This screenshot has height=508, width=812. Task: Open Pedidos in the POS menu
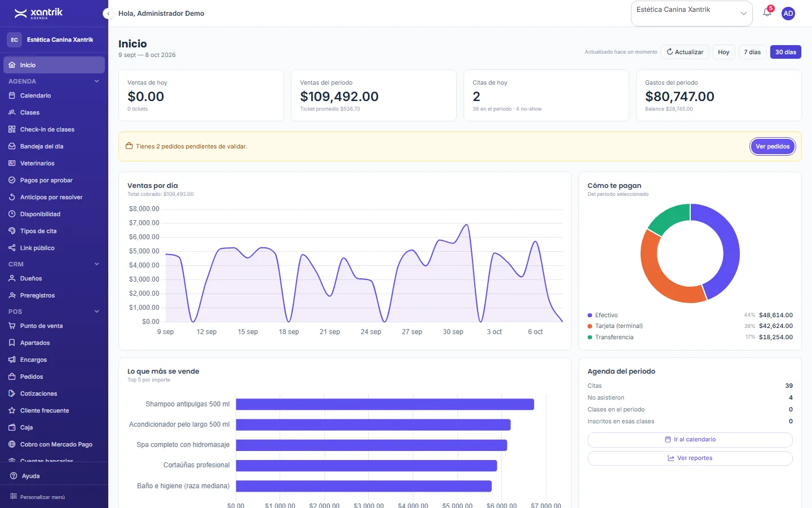tap(54, 376)
